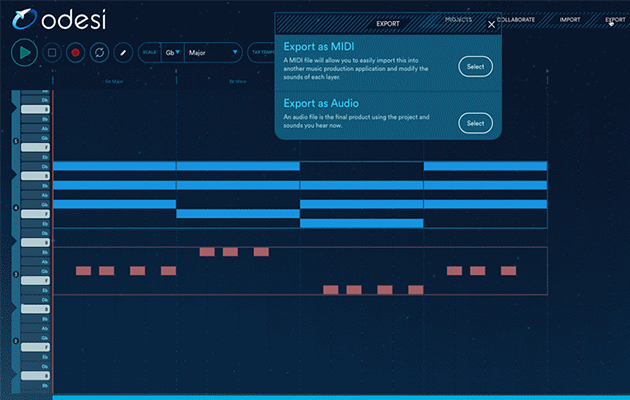Toggle the red Record button

(75, 51)
